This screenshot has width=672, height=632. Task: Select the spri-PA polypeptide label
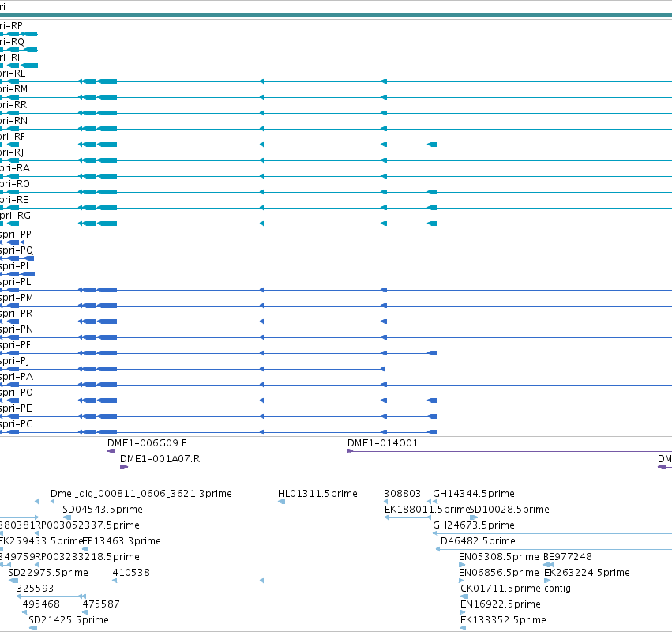pos(17,377)
